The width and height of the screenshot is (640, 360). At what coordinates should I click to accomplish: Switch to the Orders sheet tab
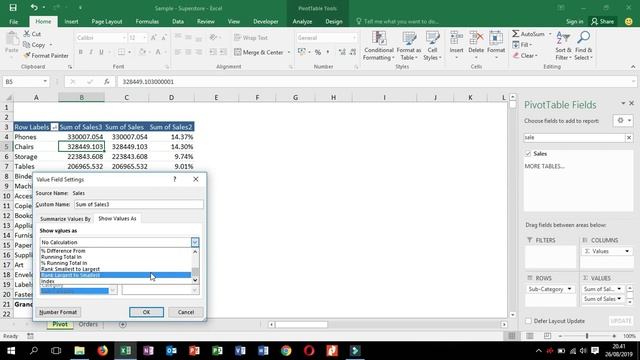tap(88, 324)
